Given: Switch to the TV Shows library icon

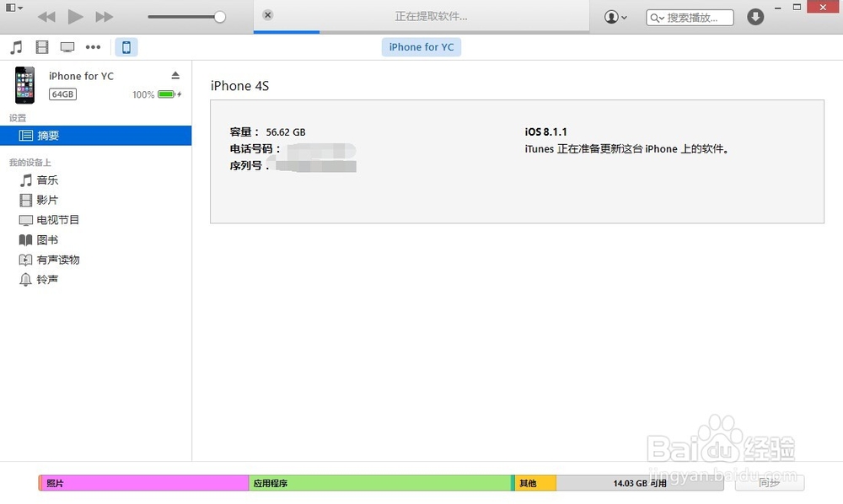Looking at the screenshot, I should click(x=67, y=47).
